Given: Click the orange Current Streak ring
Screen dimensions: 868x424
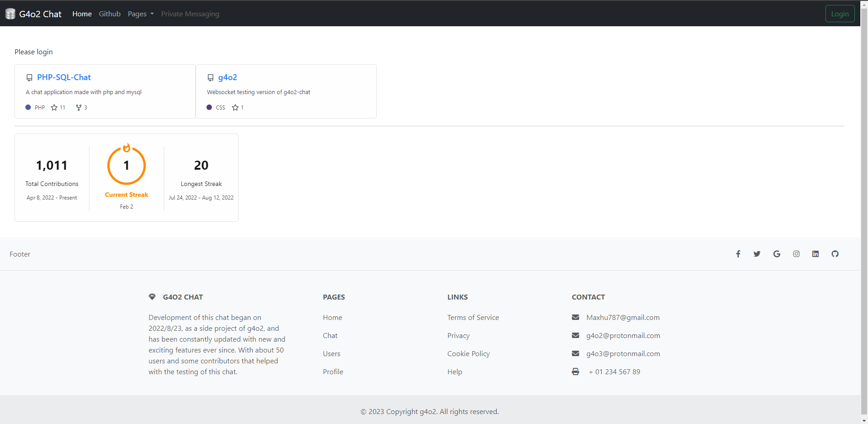Looking at the screenshot, I should click(x=126, y=166).
